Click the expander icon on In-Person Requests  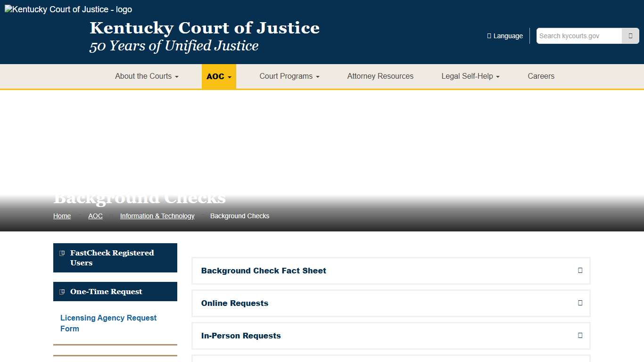[x=579, y=336]
